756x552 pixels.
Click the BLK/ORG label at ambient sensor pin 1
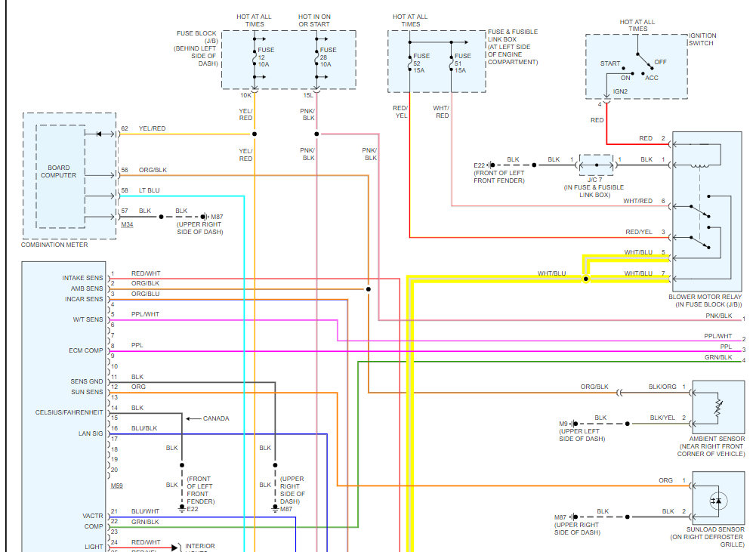(x=662, y=387)
